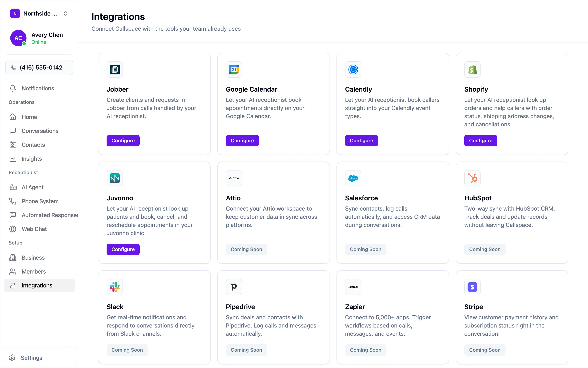Select the Integrations sidebar item
The width and height of the screenshot is (588, 368).
[39, 285]
